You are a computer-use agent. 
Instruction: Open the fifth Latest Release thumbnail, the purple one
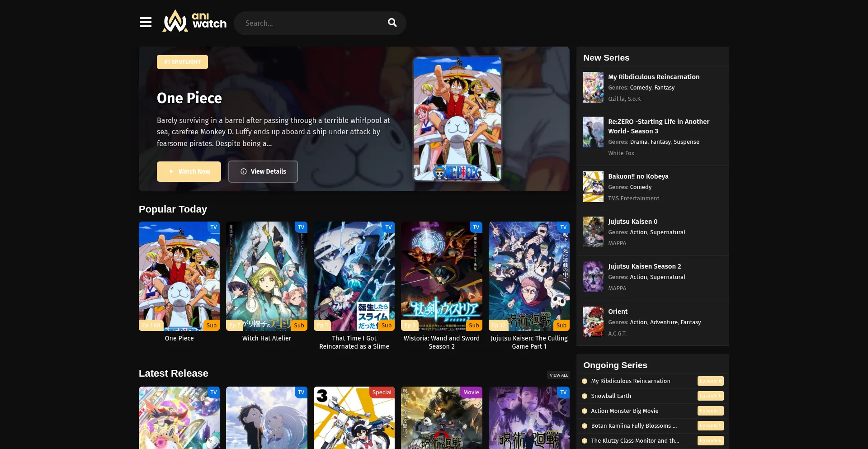click(529, 418)
